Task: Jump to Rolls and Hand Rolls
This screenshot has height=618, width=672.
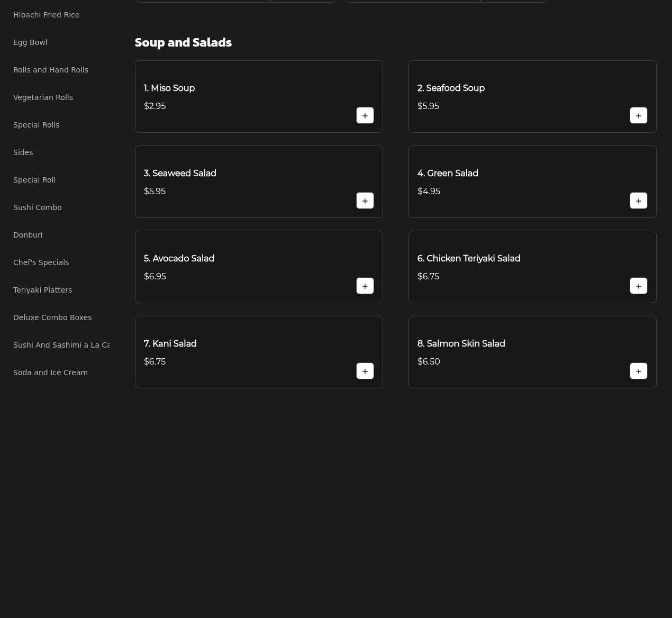Action: tap(51, 70)
